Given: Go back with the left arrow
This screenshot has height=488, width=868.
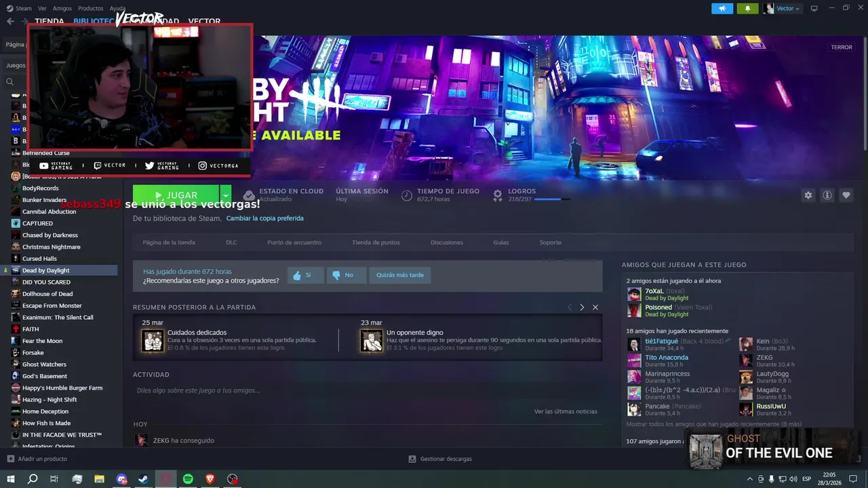Looking at the screenshot, I should point(9,21).
